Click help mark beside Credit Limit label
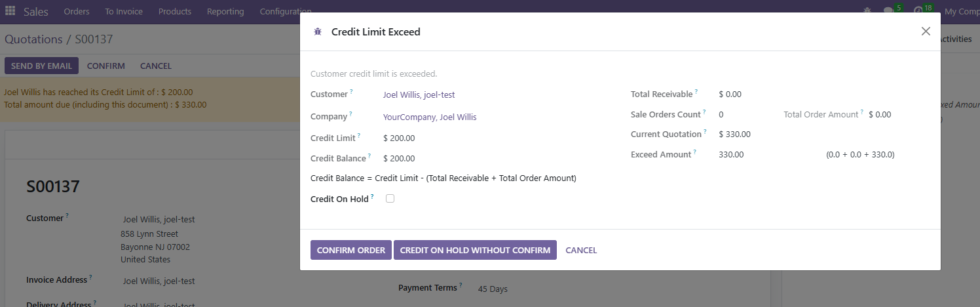 tap(360, 136)
